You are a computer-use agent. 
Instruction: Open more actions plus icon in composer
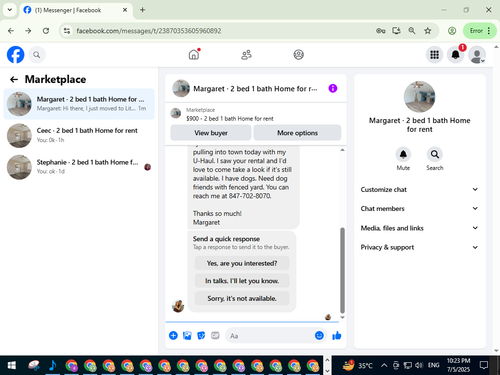click(173, 335)
